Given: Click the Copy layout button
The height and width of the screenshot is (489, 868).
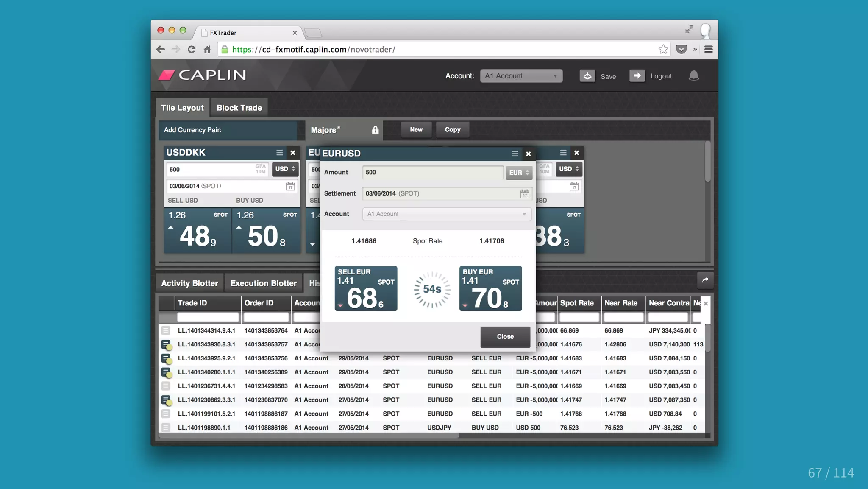Looking at the screenshot, I should 452,130.
